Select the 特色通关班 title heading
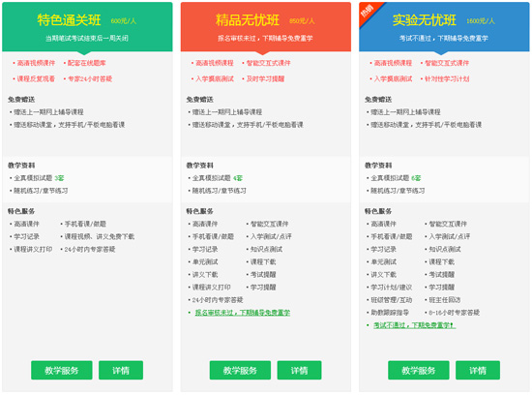 [70, 20]
